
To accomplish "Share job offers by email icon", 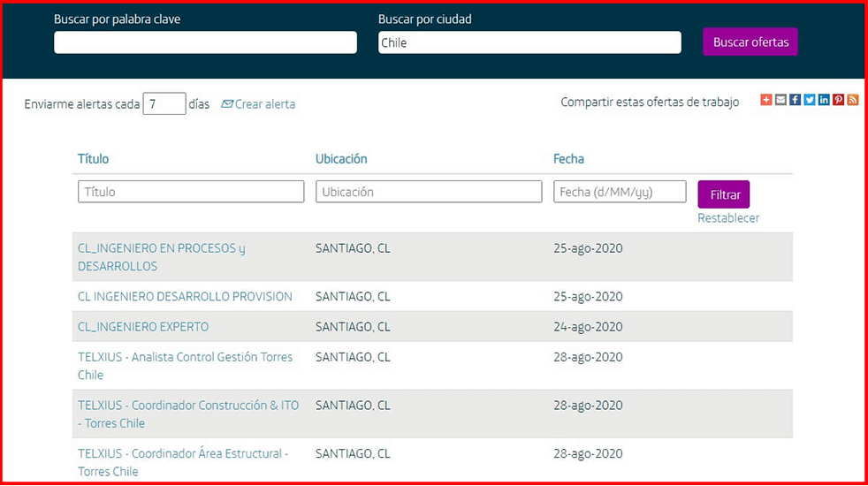I will pos(780,100).
